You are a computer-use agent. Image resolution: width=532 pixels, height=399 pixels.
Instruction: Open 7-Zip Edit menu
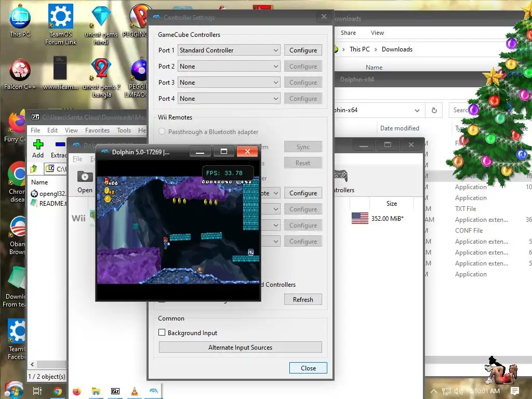(x=52, y=130)
